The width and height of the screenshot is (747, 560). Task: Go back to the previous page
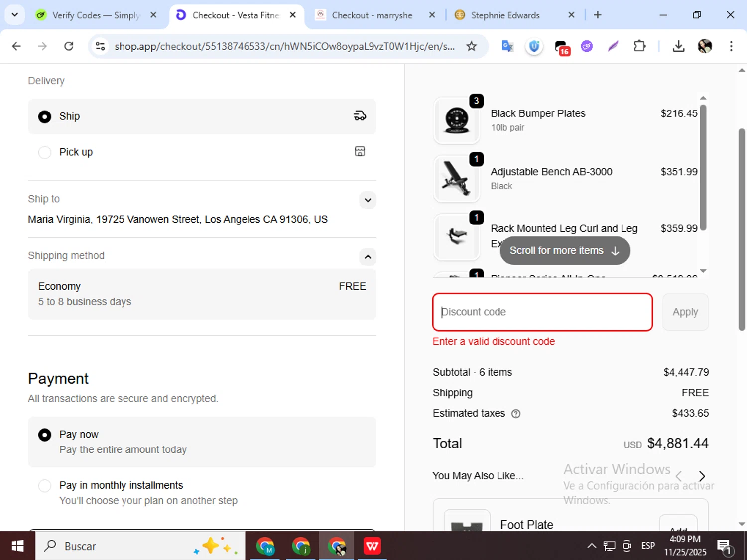click(16, 46)
